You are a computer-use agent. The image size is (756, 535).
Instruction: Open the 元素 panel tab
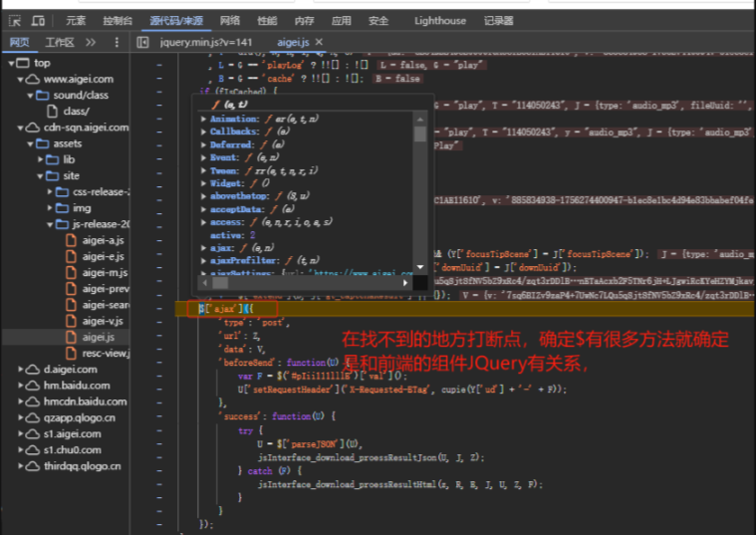click(x=76, y=21)
